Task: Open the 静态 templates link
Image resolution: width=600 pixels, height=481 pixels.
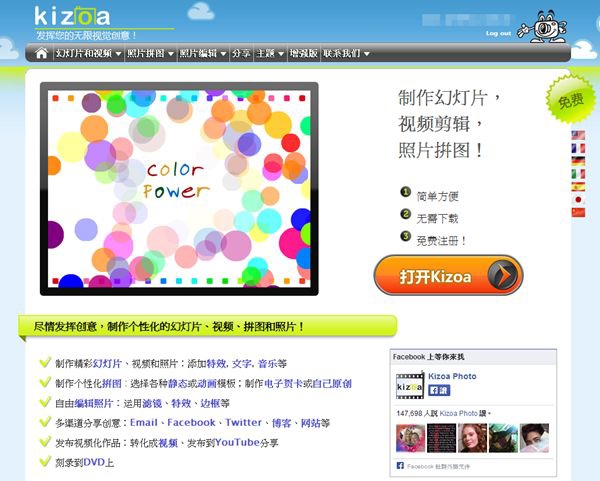Action: pos(178,383)
